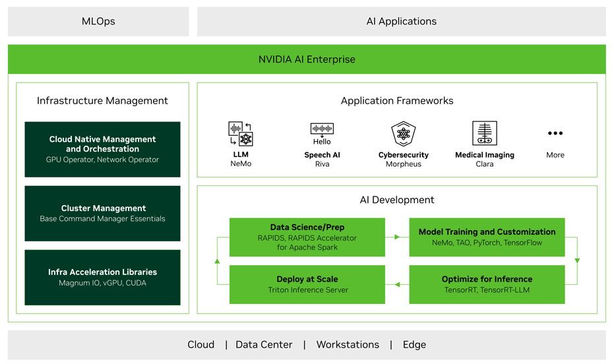Select the Deploy at Scale block
This screenshot has height=364, width=614.
(307, 285)
